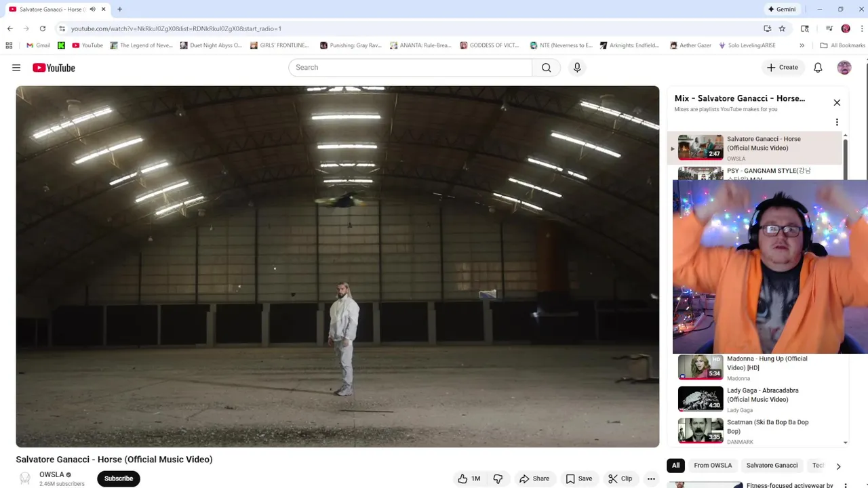Go back with browser back arrow
Image resolution: width=868 pixels, height=488 pixels.
9,28
